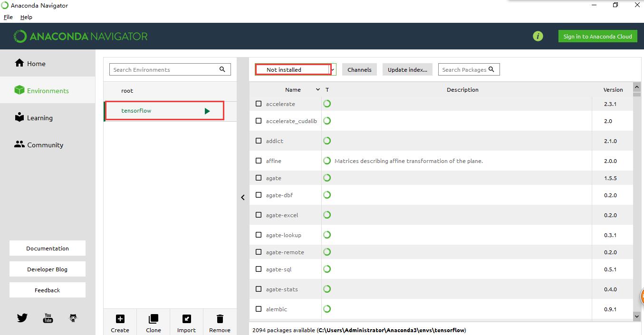This screenshot has width=644, height=335.
Task: Click the Clone environment icon
Action: pyautogui.click(x=154, y=319)
